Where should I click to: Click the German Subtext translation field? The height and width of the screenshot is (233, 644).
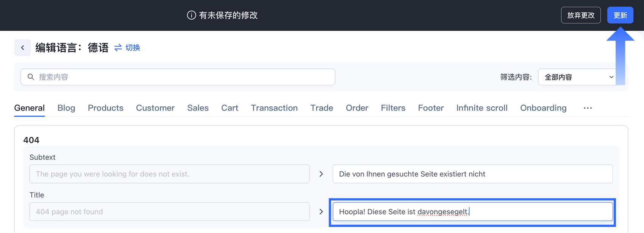pyautogui.click(x=473, y=174)
